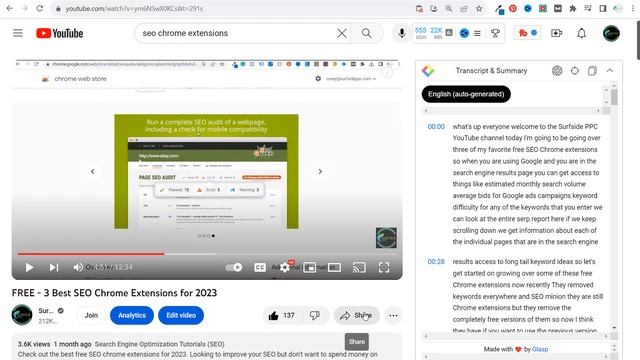Switch to theater mode
640x360 pixels.
pyautogui.click(x=334, y=267)
